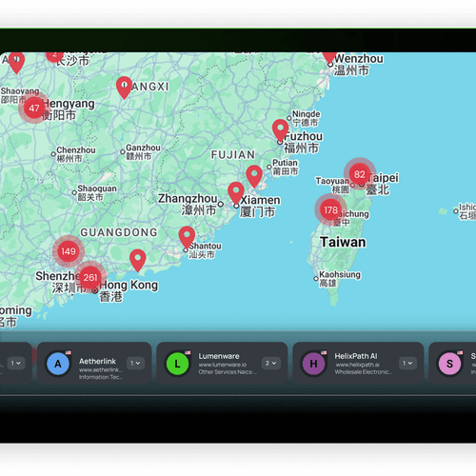The height and width of the screenshot is (476, 476).
Task: Select the red pin at Xiamen
Action: pos(236,193)
